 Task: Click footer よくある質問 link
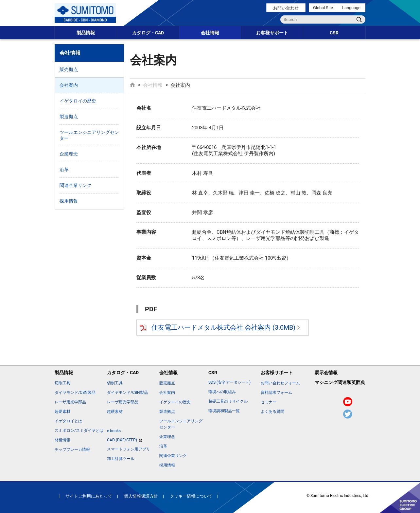[272, 412]
